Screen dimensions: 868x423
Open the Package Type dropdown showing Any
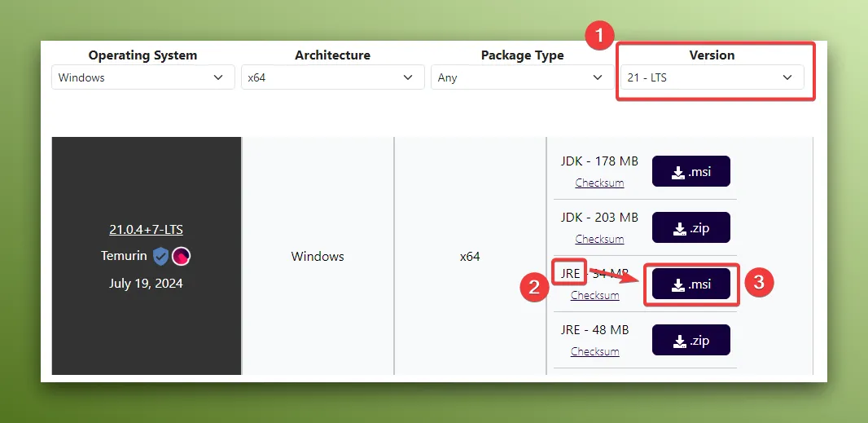click(522, 77)
